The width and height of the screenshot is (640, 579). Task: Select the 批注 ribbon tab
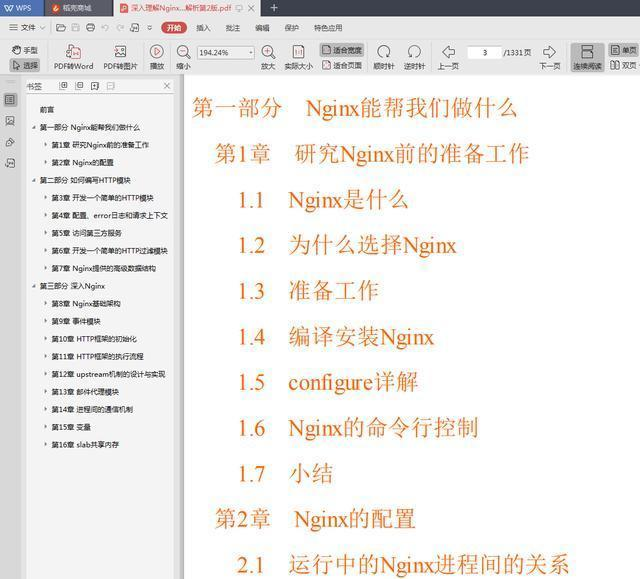[x=233, y=28]
